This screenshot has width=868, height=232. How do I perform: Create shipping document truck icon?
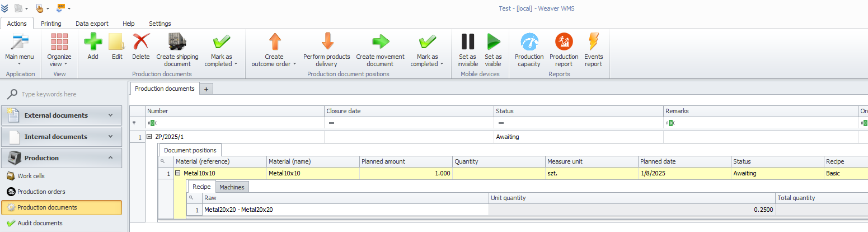pos(177,41)
